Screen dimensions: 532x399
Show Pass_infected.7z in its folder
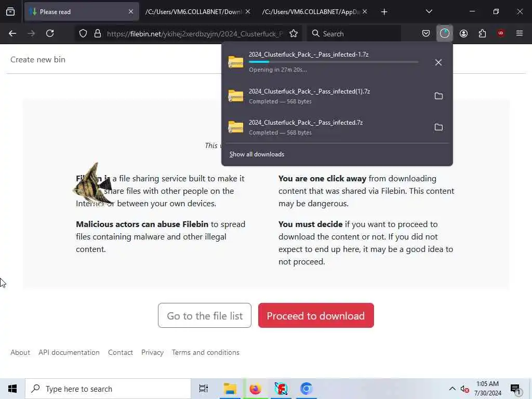438,127
